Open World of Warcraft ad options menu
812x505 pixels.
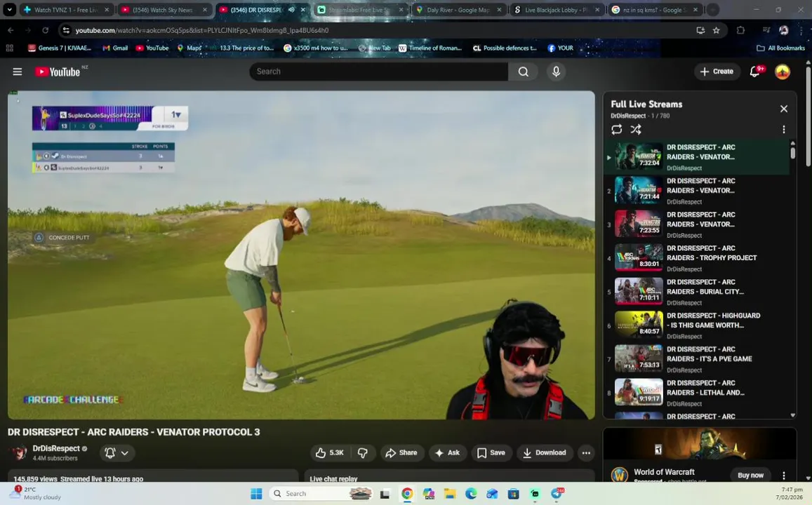point(783,475)
